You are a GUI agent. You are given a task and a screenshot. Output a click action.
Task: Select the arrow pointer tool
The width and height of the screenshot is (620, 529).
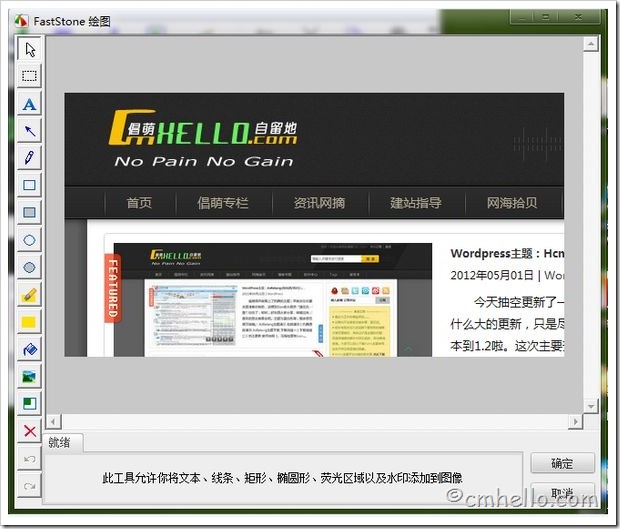click(29, 49)
